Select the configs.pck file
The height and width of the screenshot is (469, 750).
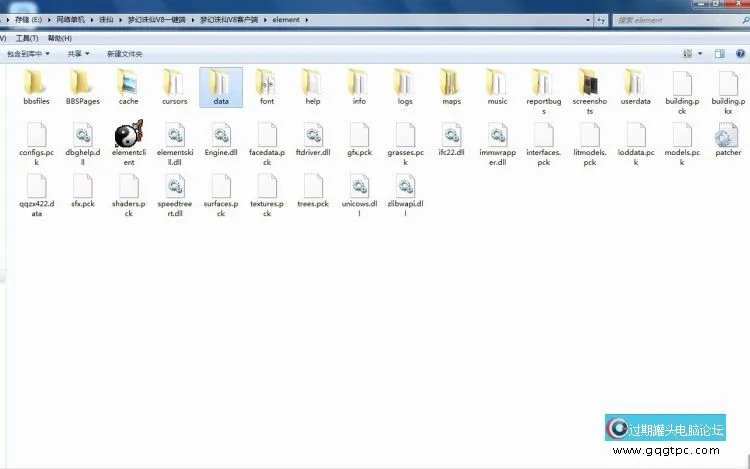[35, 135]
